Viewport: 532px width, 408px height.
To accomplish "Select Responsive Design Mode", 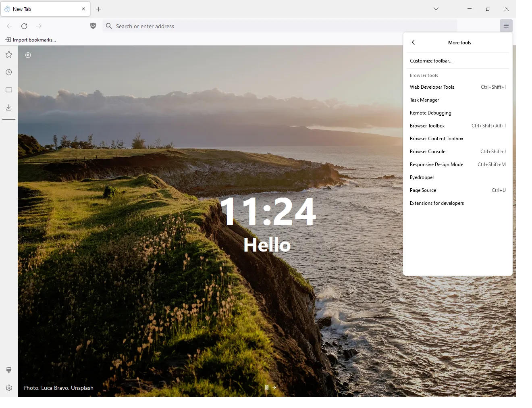I will click(x=436, y=164).
